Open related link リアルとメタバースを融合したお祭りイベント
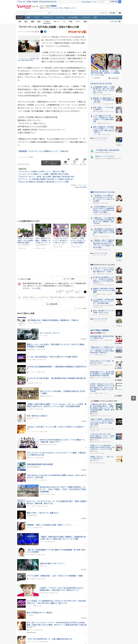138x644 pixels. 42,172
